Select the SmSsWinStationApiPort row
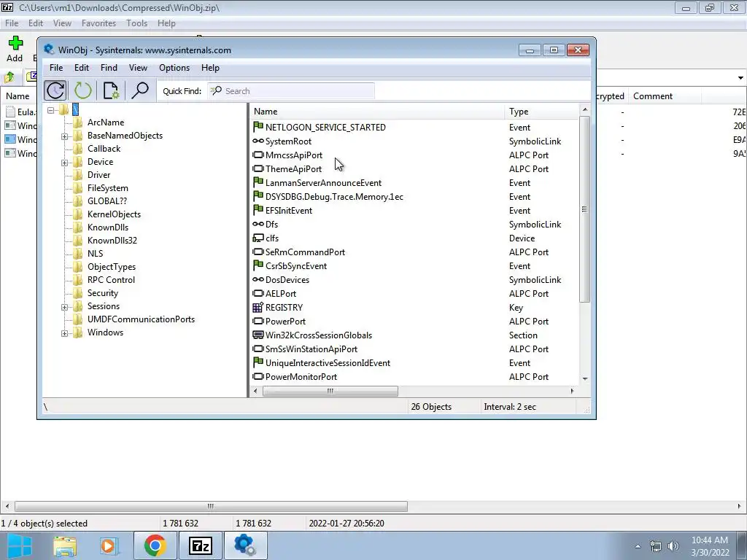The width and height of the screenshot is (747, 560). tap(414, 349)
